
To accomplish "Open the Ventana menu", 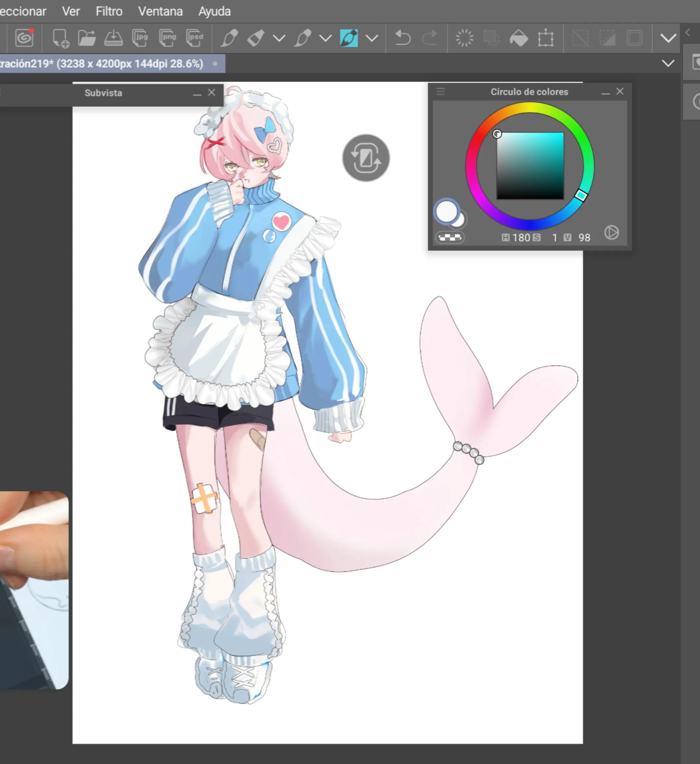I will pos(160,11).
